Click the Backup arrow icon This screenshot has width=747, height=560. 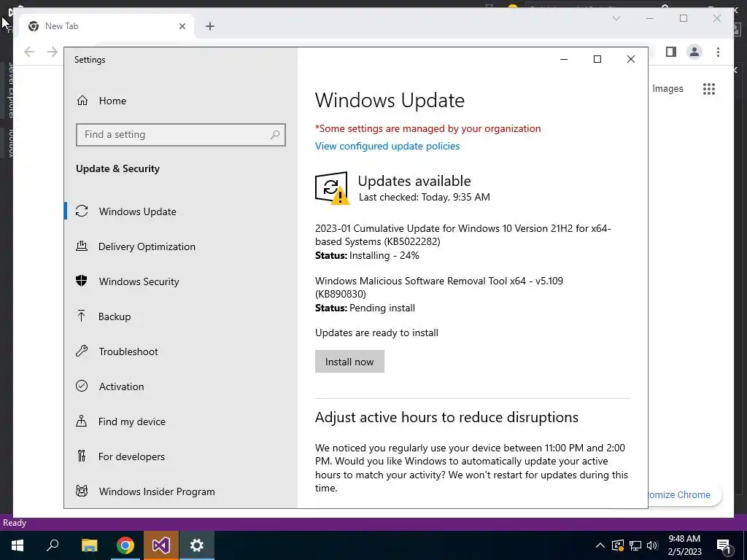tap(82, 316)
